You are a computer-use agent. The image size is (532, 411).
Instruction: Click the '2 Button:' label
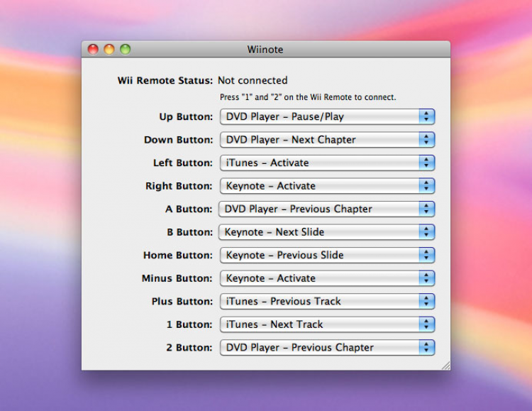coord(189,348)
